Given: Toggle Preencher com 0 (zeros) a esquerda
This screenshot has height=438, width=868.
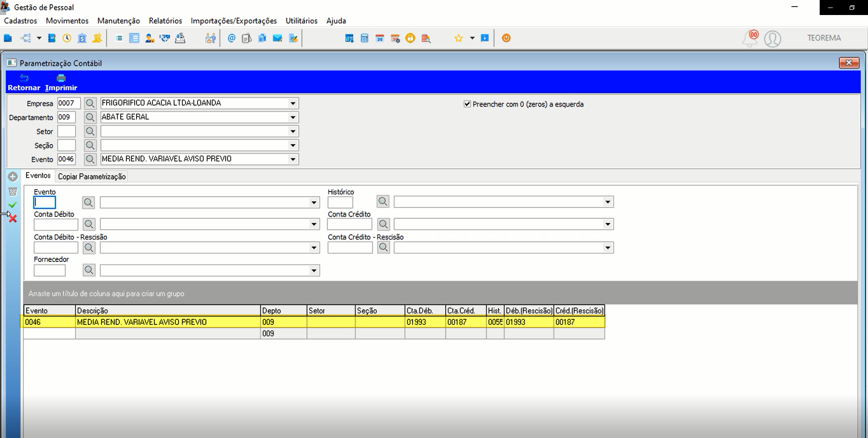Looking at the screenshot, I should 467,104.
